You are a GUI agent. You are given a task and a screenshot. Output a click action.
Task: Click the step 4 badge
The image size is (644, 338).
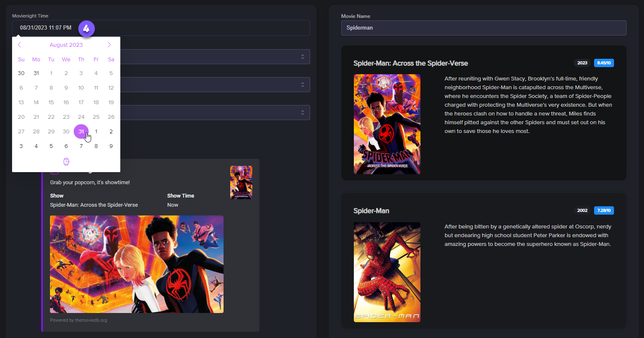(x=86, y=28)
